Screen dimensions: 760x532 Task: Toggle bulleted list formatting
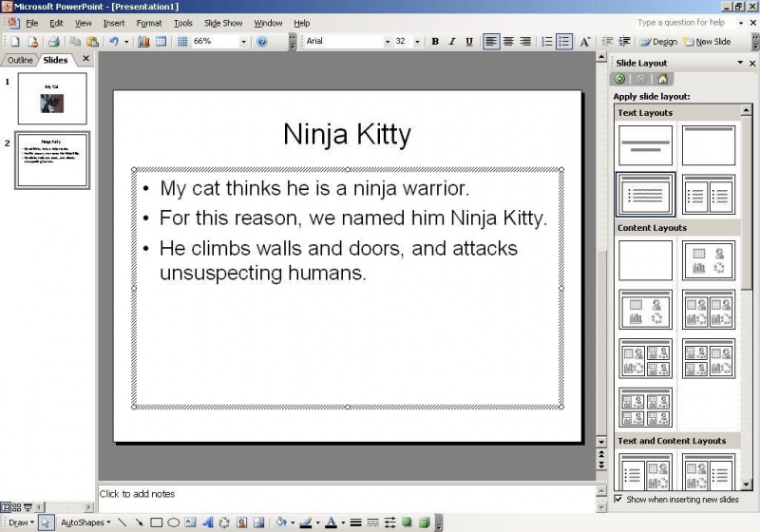(563, 42)
